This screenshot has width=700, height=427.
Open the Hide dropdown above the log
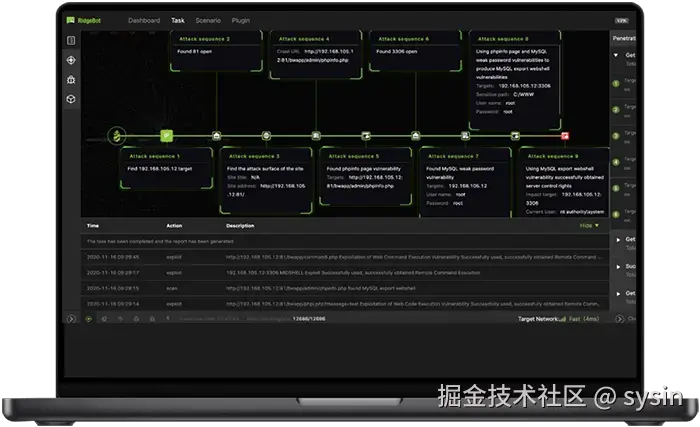click(589, 226)
